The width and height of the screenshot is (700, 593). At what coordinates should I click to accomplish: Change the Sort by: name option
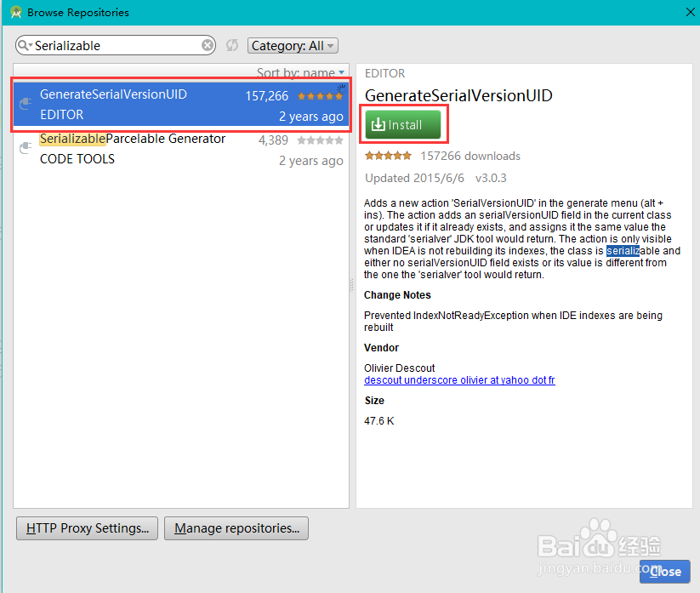coord(300,72)
